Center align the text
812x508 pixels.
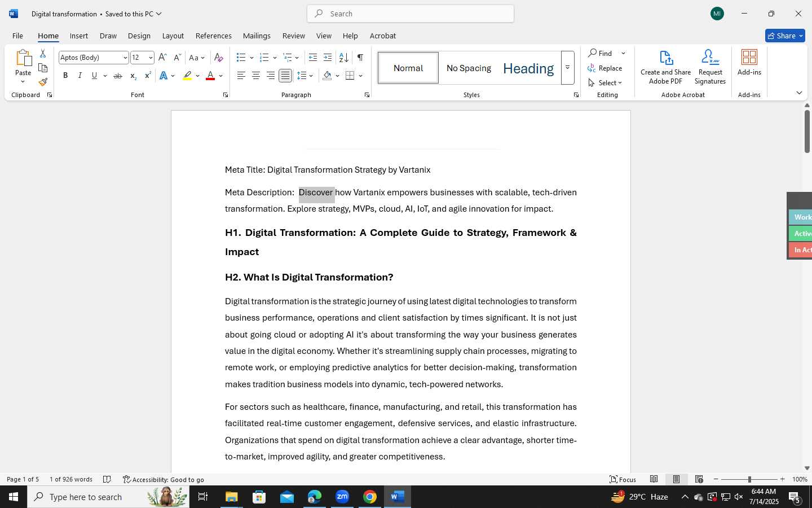(x=256, y=76)
